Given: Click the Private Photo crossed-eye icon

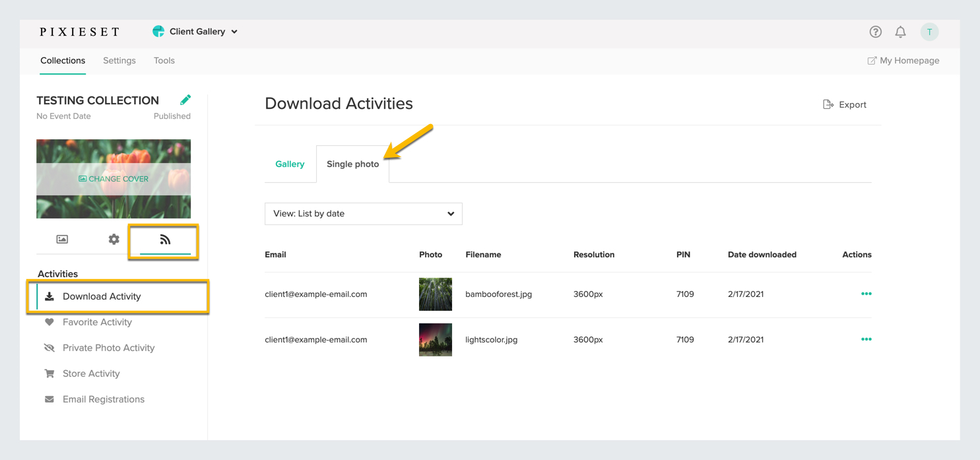Looking at the screenshot, I should (x=49, y=348).
